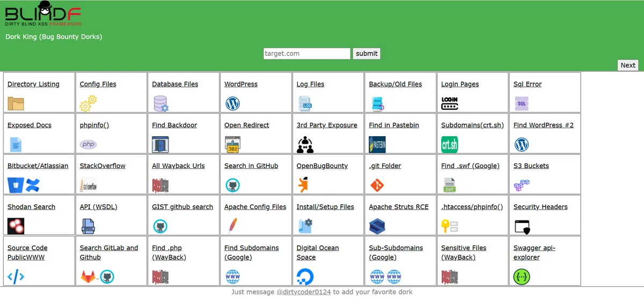Click the Git icon under .git Folder
Image resolution: width=644 pixels, height=306 pixels.
point(377,185)
